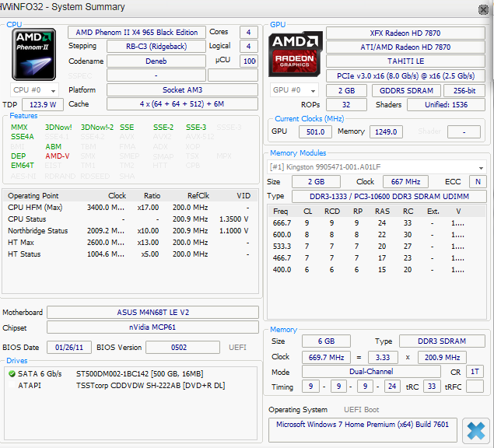Click the PCIe v3.0 x16 bus field
The height and width of the screenshot is (448, 494).
405,76
